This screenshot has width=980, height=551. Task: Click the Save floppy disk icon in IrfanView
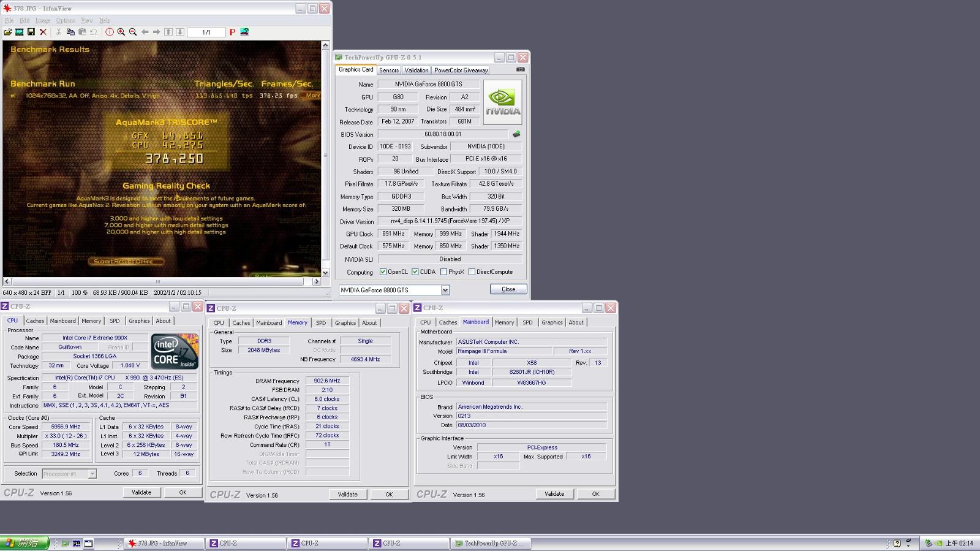31,32
